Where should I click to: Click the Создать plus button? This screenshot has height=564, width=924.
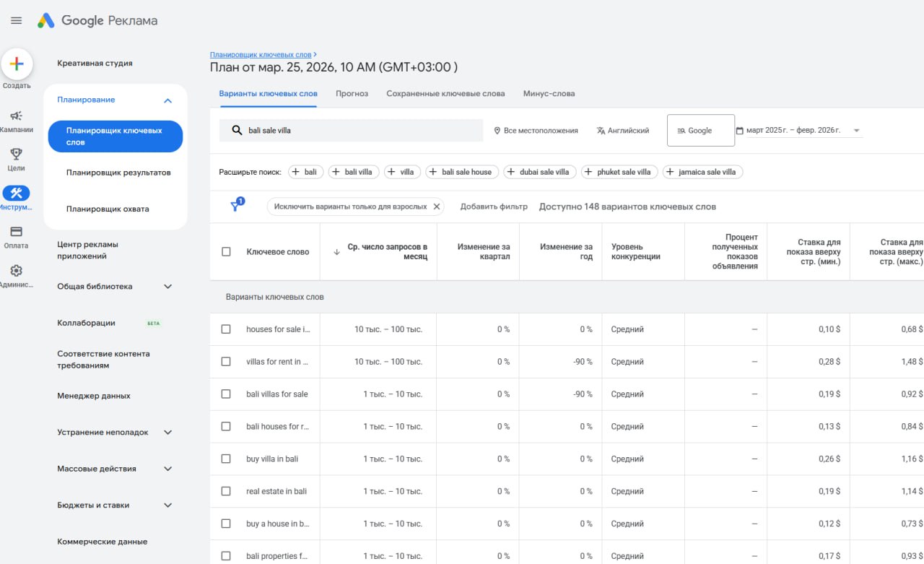click(16, 64)
